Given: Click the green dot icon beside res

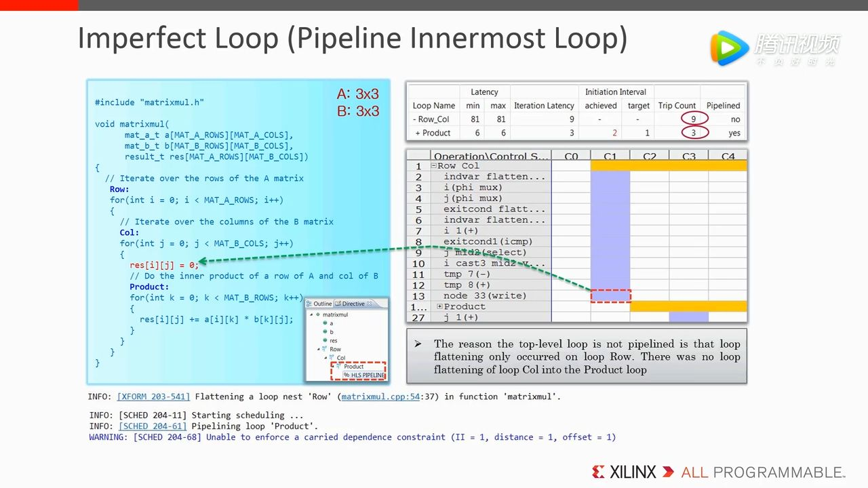Looking at the screenshot, I should 325,340.
